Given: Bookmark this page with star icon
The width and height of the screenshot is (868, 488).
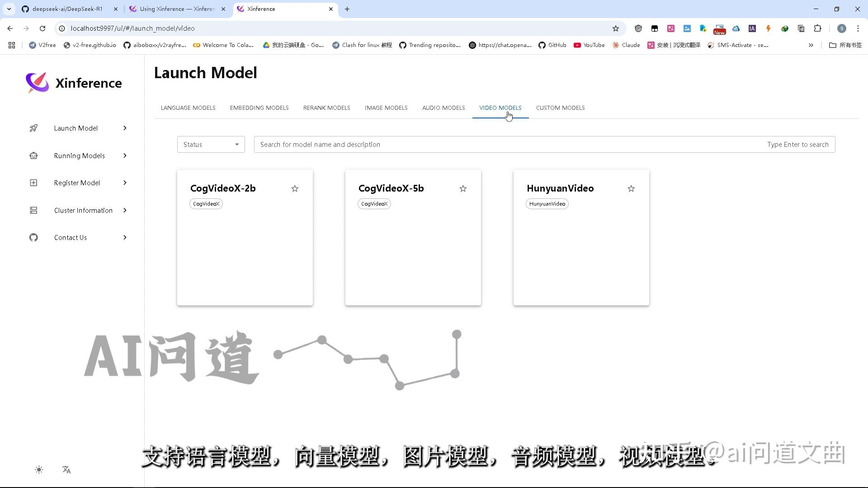Looking at the screenshot, I should click(x=615, y=28).
